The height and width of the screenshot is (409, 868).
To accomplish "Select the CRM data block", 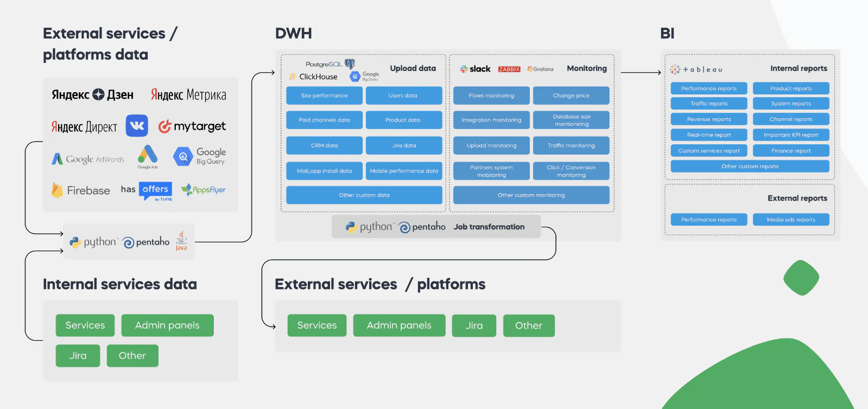I will pos(325,145).
